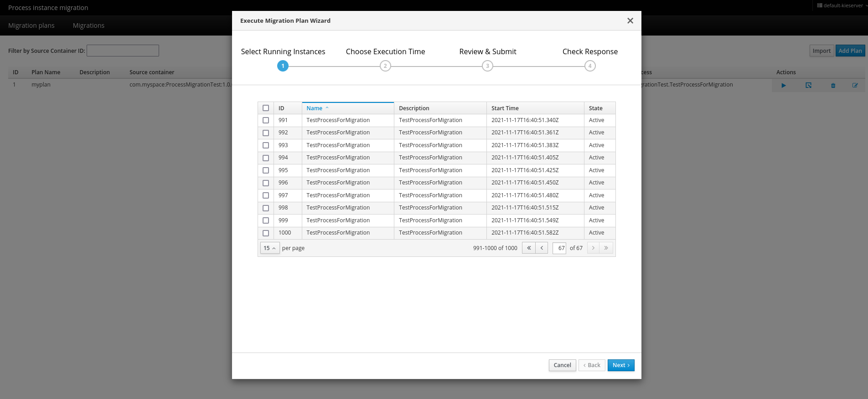Click the ID column header in instances table

[x=288, y=108]
